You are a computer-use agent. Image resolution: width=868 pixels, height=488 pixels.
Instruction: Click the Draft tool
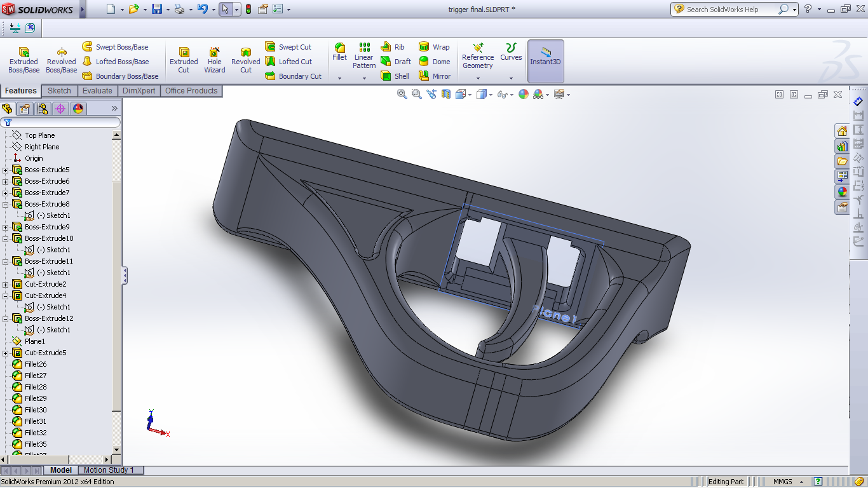(396, 62)
